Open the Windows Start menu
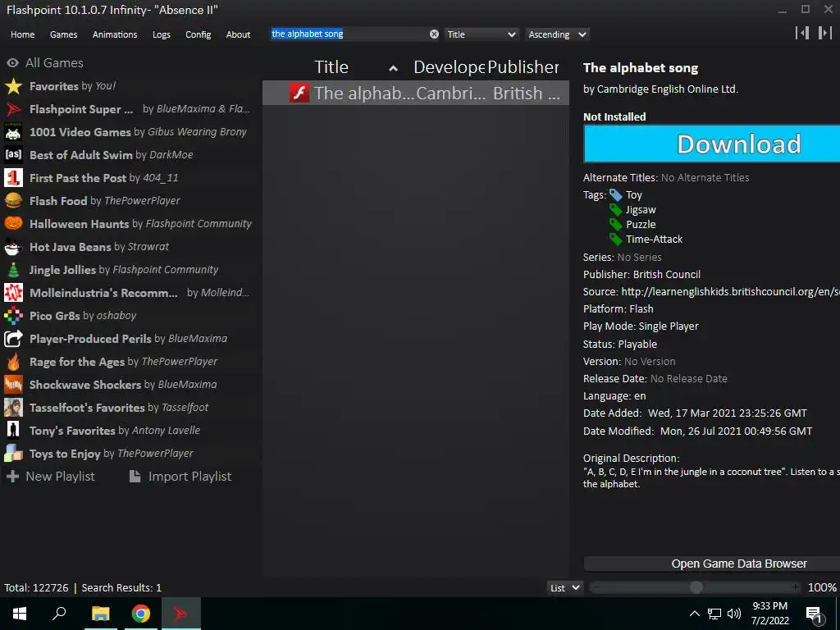This screenshot has height=630, width=840. 20,614
